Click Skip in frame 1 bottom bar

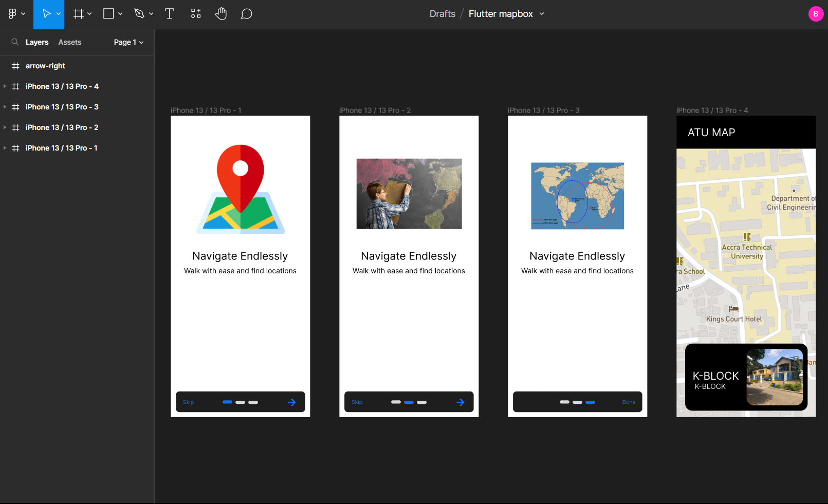coord(189,402)
